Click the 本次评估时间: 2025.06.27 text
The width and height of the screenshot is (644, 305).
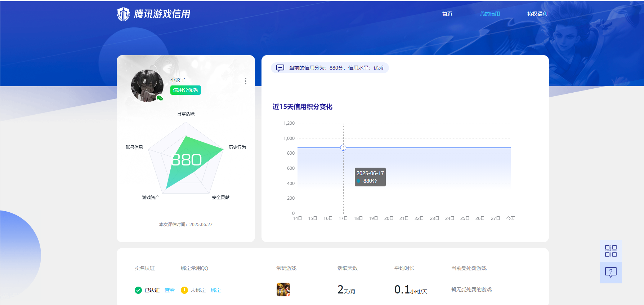(186, 224)
